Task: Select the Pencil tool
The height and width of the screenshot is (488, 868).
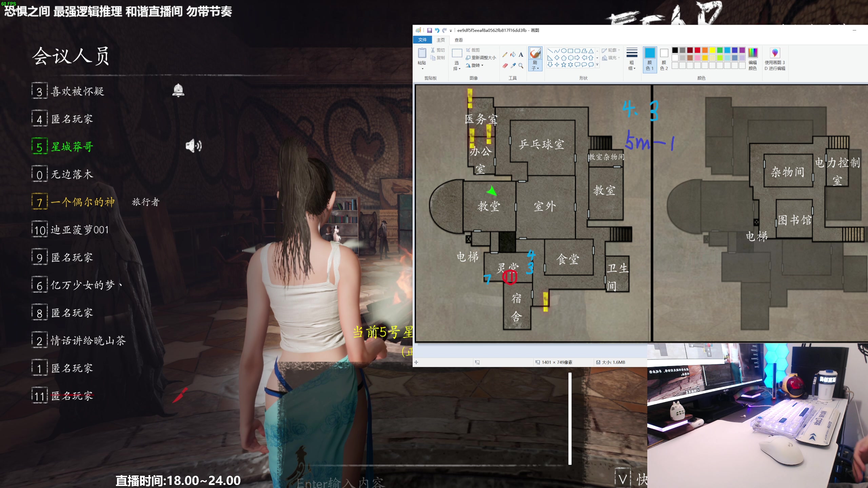Action: point(505,55)
